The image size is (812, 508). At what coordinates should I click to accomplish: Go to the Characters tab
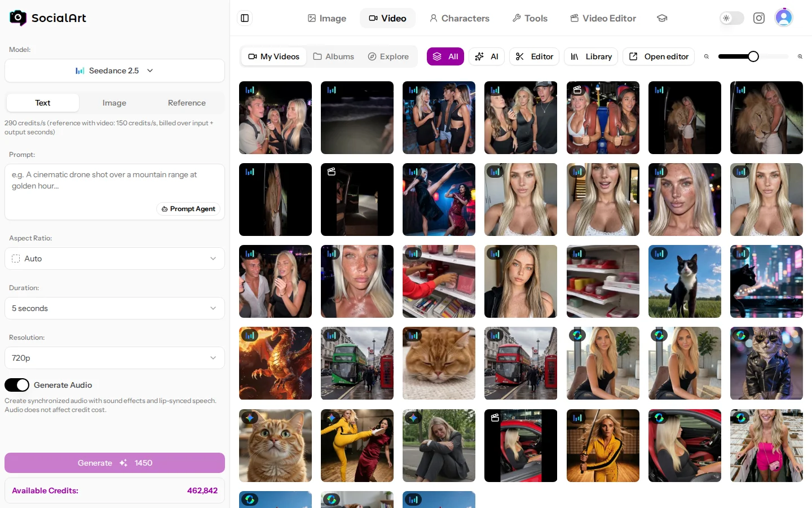460,18
